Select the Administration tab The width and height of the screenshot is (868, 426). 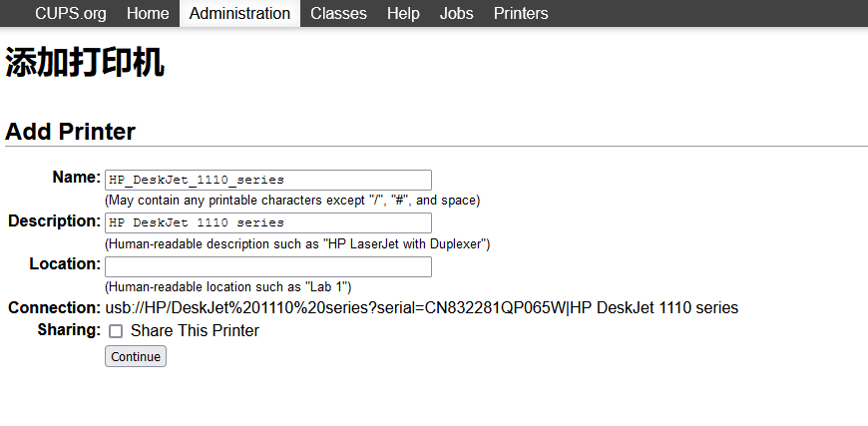tap(239, 13)
